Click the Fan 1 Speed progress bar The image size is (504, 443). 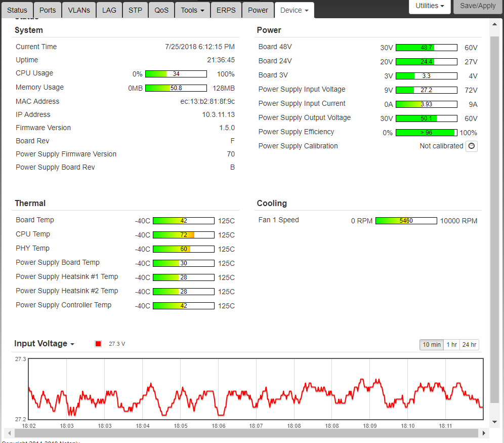coord(406,221)
